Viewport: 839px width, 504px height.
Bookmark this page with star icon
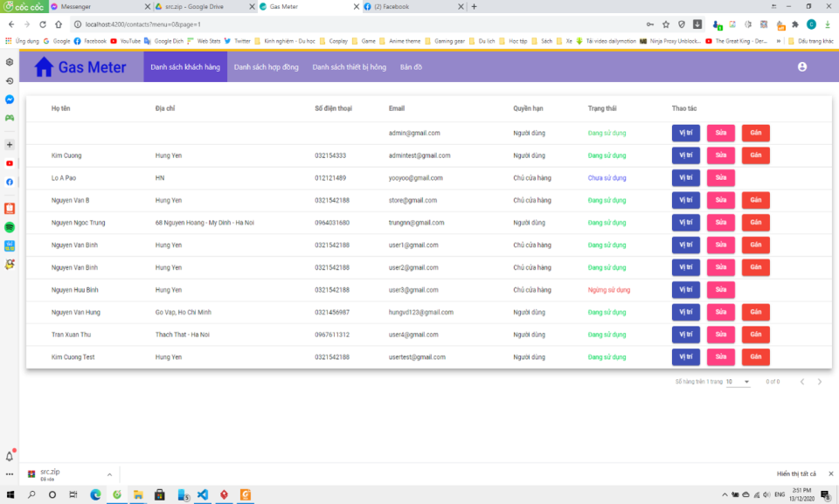[666, 24]
